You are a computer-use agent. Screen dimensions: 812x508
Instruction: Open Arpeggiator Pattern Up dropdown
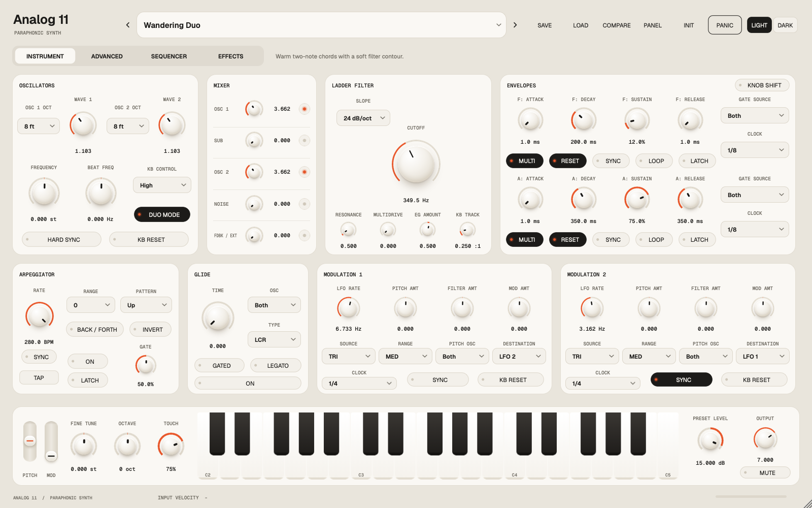click(146, 305)
